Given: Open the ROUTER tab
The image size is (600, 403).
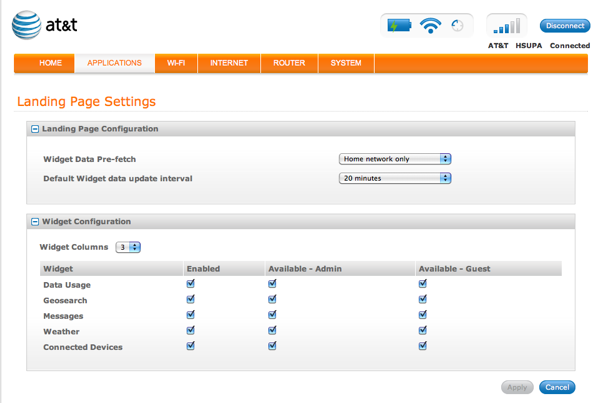Looking at the screenshot, I should (289, 63).
